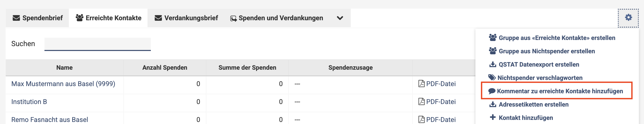644x124 pixels.
Task: Focus the Suchen search field
Action: (97, 44)
